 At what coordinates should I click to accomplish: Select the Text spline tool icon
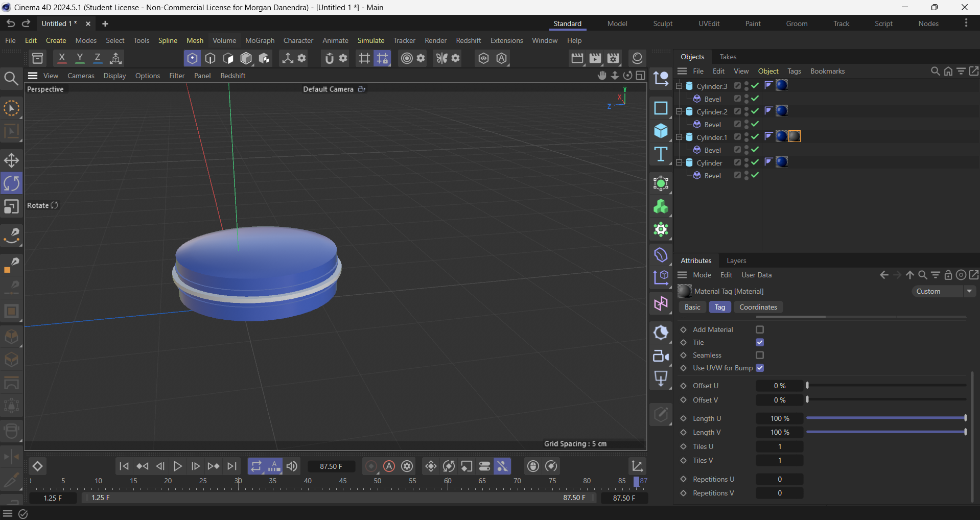(x=661, y=154)
